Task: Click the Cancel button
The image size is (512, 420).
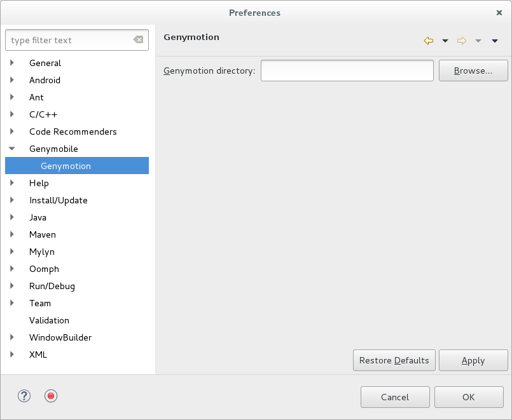Action: pyautogui.click(x=395, y=397)
